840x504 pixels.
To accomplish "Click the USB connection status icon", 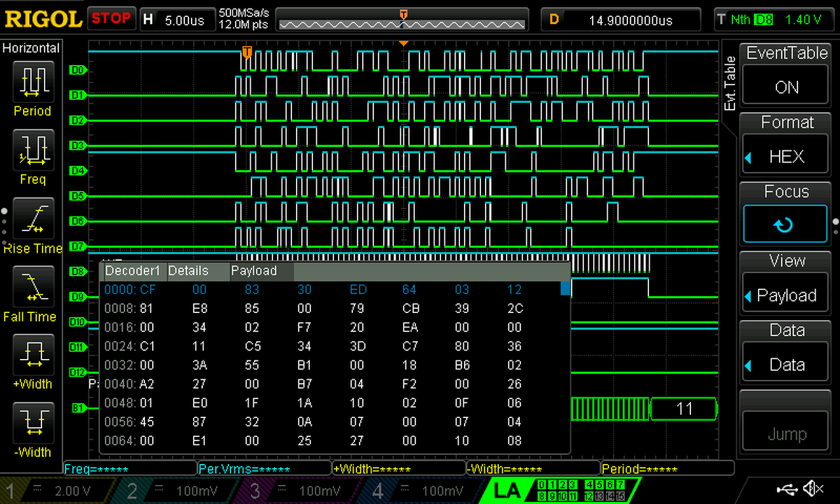I will (x=787, y=488).
